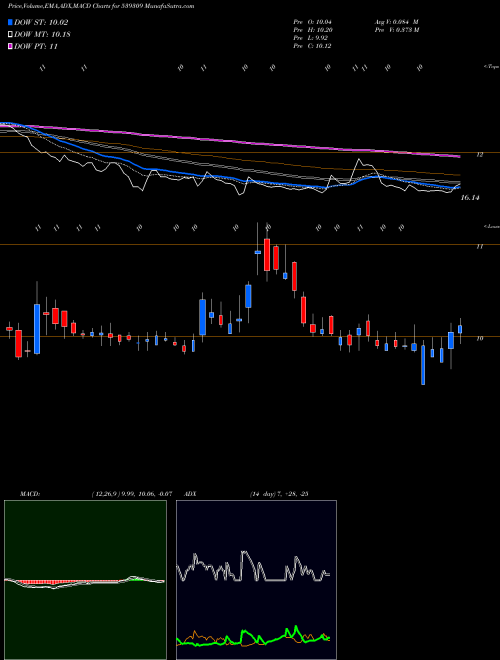Viewport: 500px width, 660px height.
Task: Click the 'Pre H: 10.20' high value
Action: click(x=312, y=30)
